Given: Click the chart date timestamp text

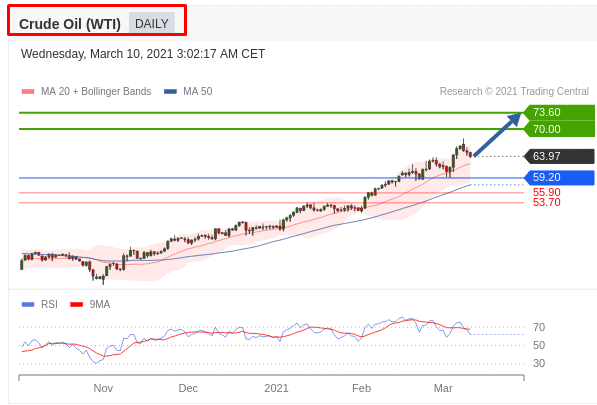Looking at the screenshot, I should pos(143,54).
